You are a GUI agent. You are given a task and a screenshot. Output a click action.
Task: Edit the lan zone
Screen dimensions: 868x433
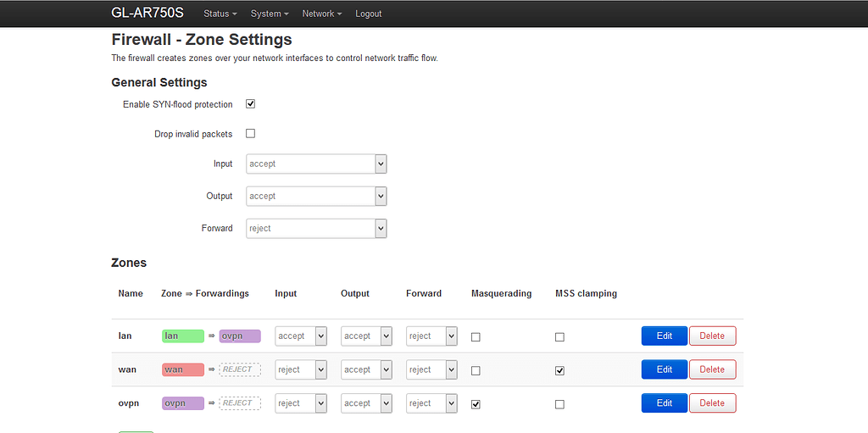664,336
